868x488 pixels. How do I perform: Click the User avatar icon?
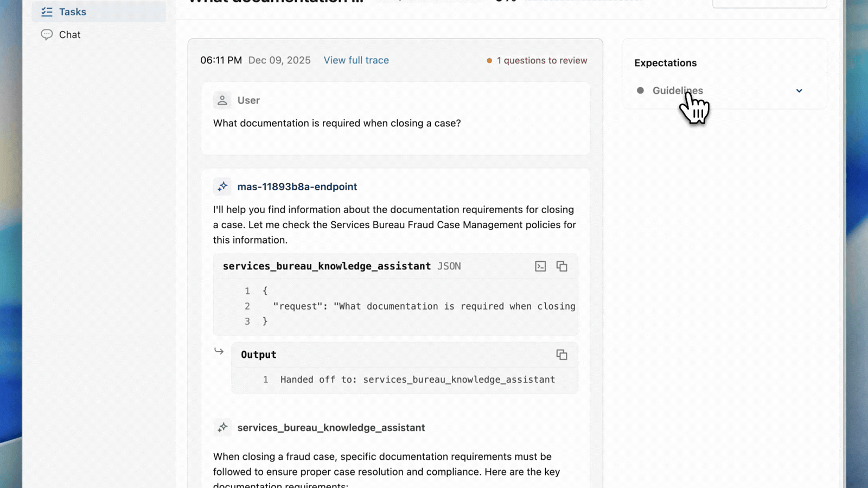click(222, 100)
